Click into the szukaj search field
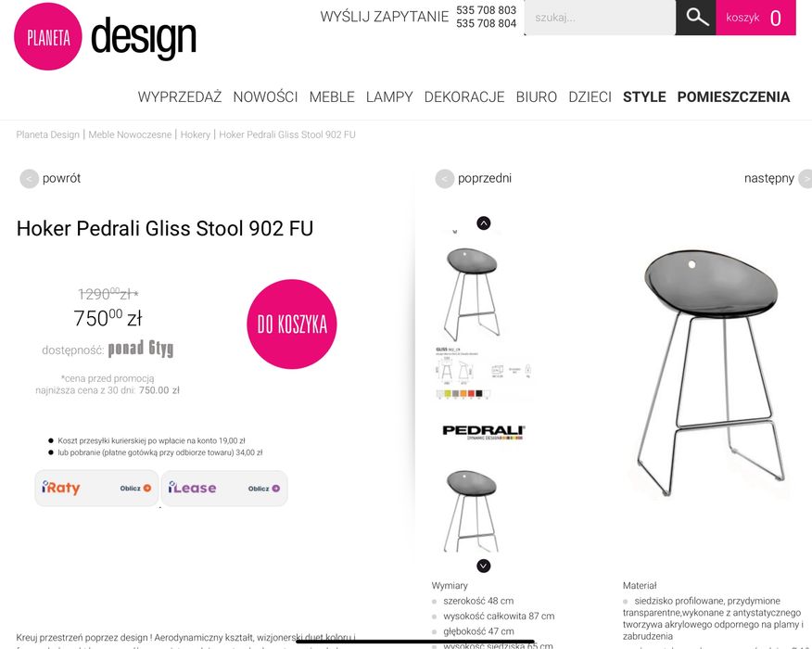This screenshot has height=649, width=812. [x=600, y=18]
